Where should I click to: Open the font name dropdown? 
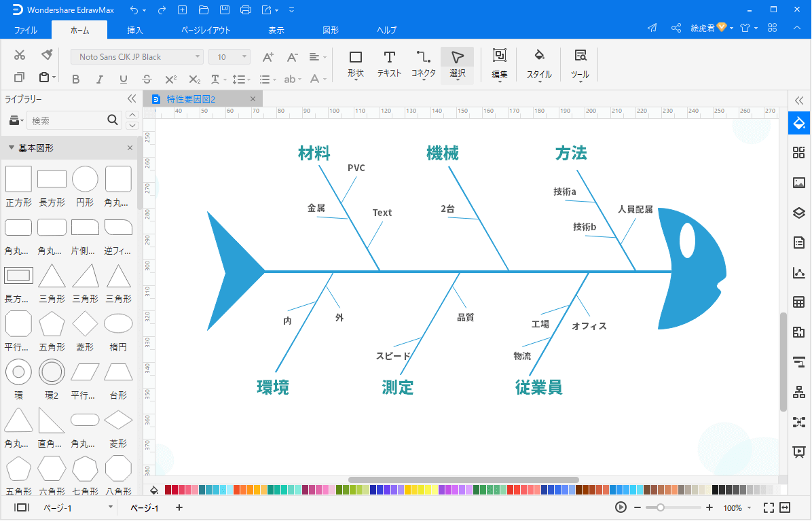(136, 57)
